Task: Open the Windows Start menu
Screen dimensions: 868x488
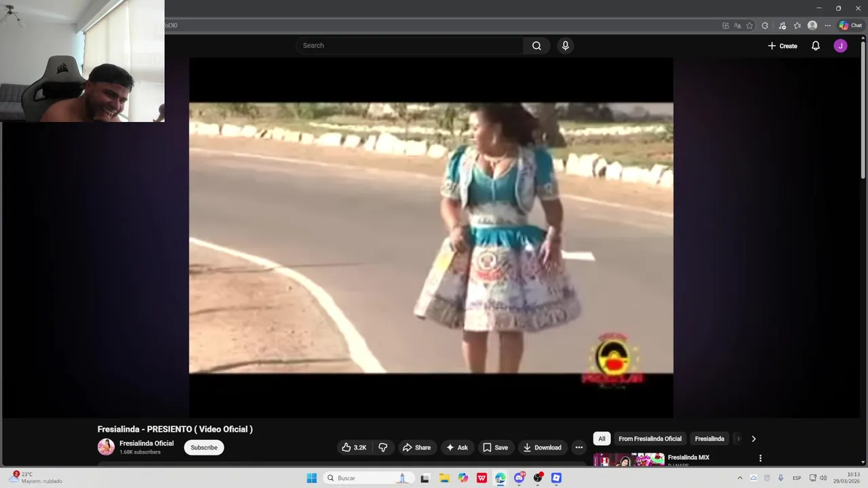Action: click(311, 478)
